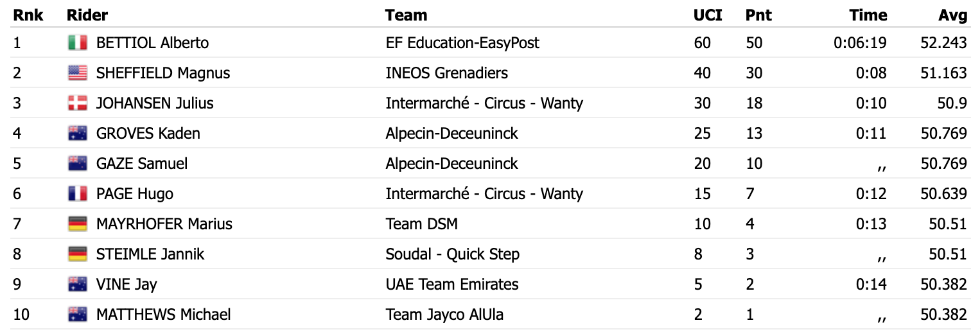The height and width of the screenshot is (334, 980).
Task: Click the New Zealand flag beside Gaze
Action: pyautogui.click(x=77, y=164)
